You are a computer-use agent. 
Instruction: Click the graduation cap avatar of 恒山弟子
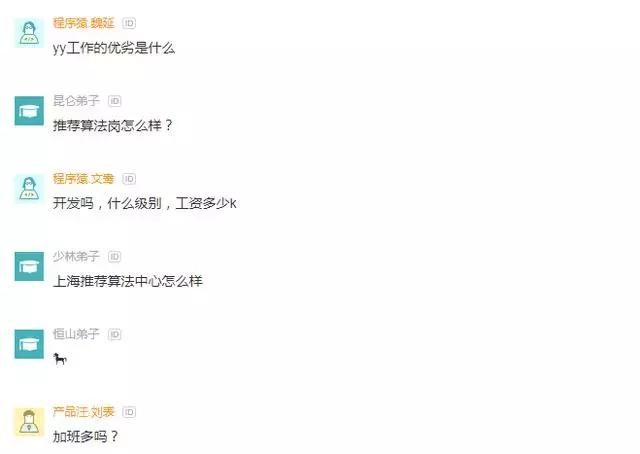(x=29, y=344)
